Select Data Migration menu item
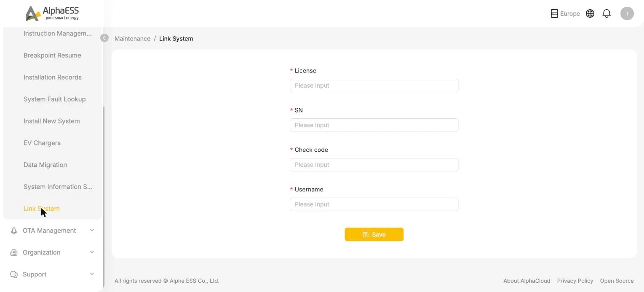Screen dimensions: 644x292 (45, 165)
